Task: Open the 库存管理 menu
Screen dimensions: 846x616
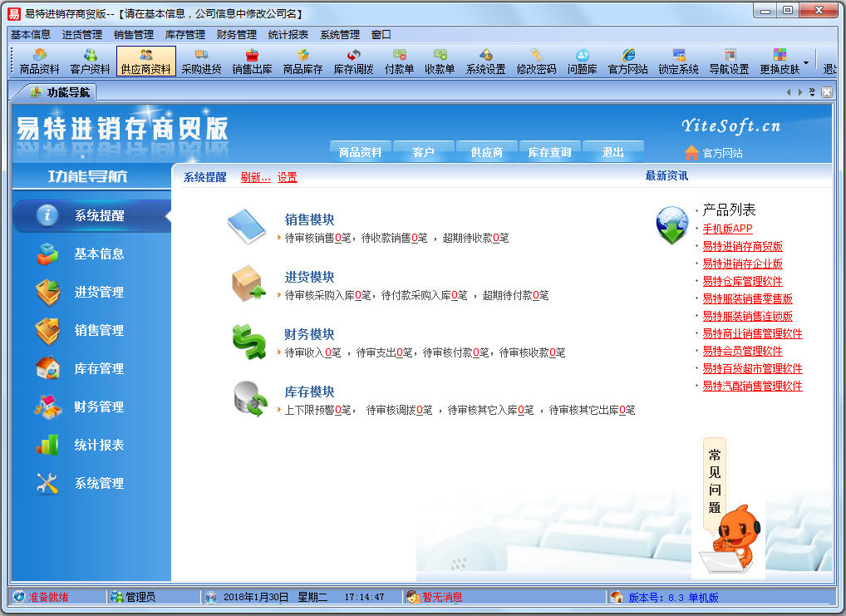Action: point(185,35)
